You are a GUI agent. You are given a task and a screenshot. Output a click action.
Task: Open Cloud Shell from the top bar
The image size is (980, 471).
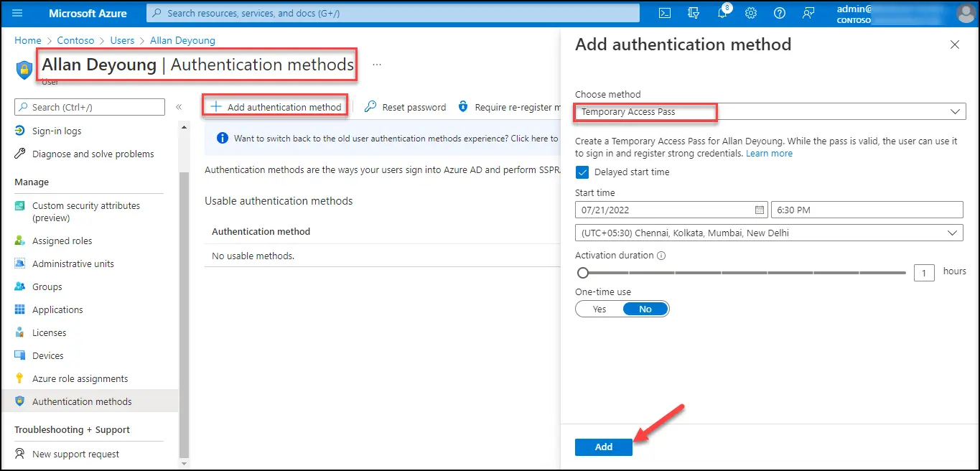click(x=665, y=14)
